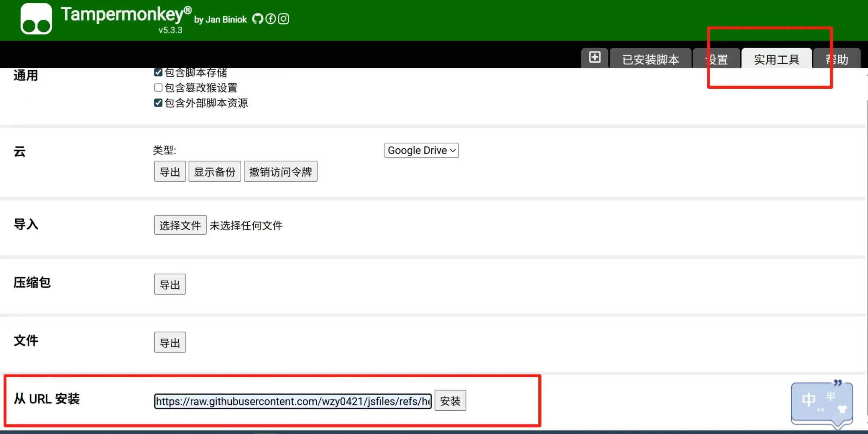Click the Tampermonkey logo icon
868x434 pixels.
point(36,19)
